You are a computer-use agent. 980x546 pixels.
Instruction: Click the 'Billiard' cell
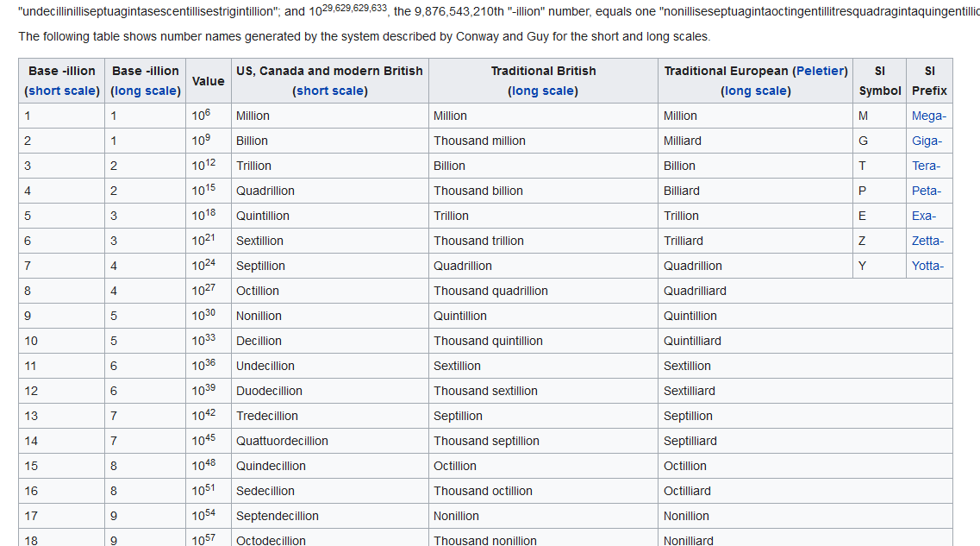[756, 191]
